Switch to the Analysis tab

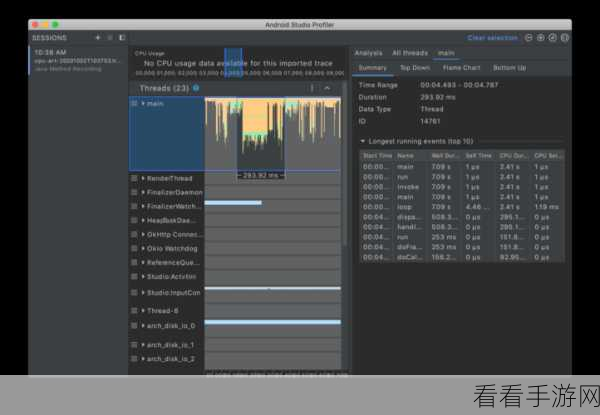click(368, 53)
